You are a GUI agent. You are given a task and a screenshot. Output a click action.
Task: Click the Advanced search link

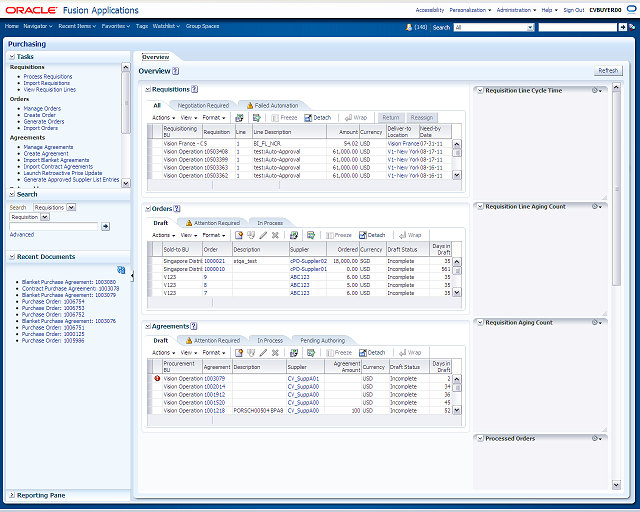tap(22, 235)
